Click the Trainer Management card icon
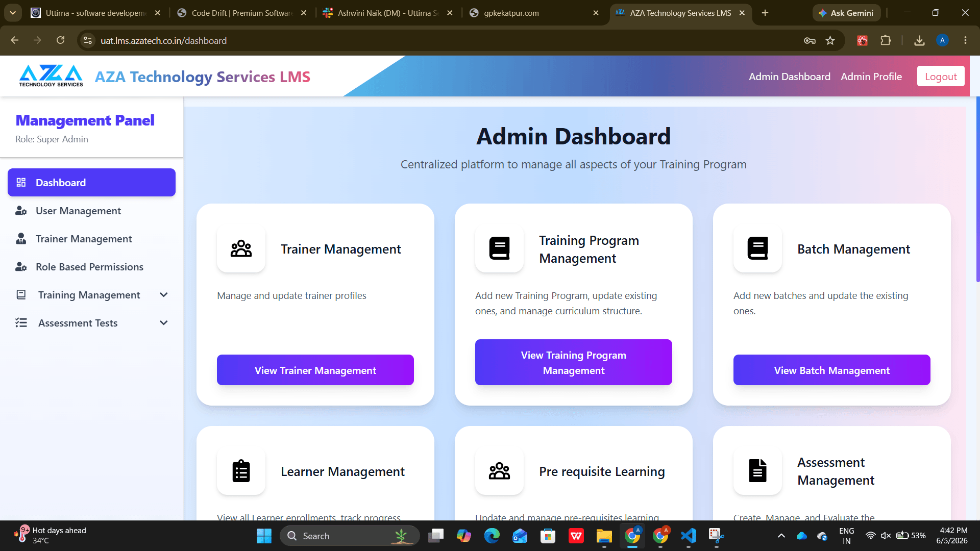 [241, 248]
